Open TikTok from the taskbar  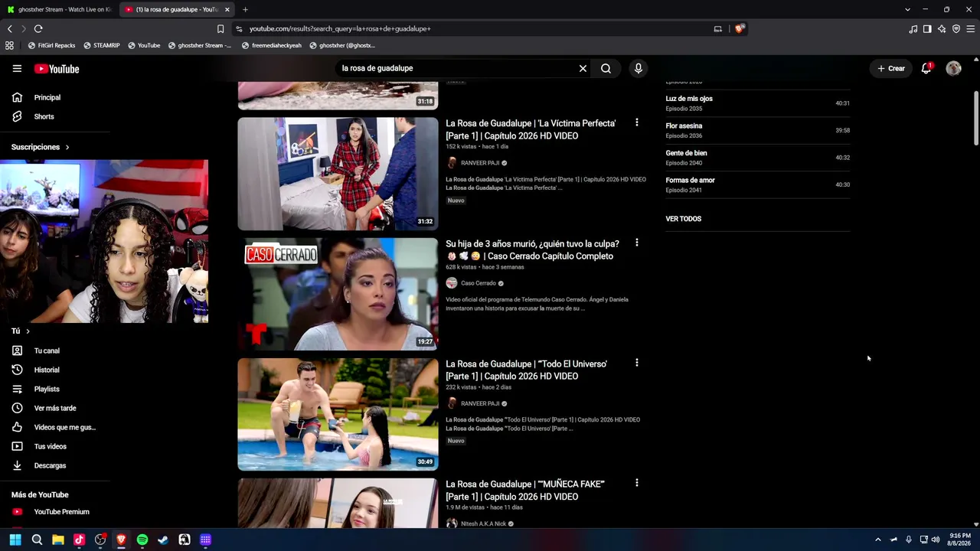click(79, 540)
